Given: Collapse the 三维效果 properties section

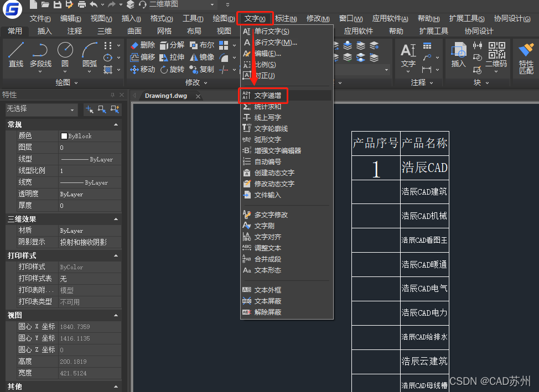Looking at the screenshot, I should click(x=116, y=219).
